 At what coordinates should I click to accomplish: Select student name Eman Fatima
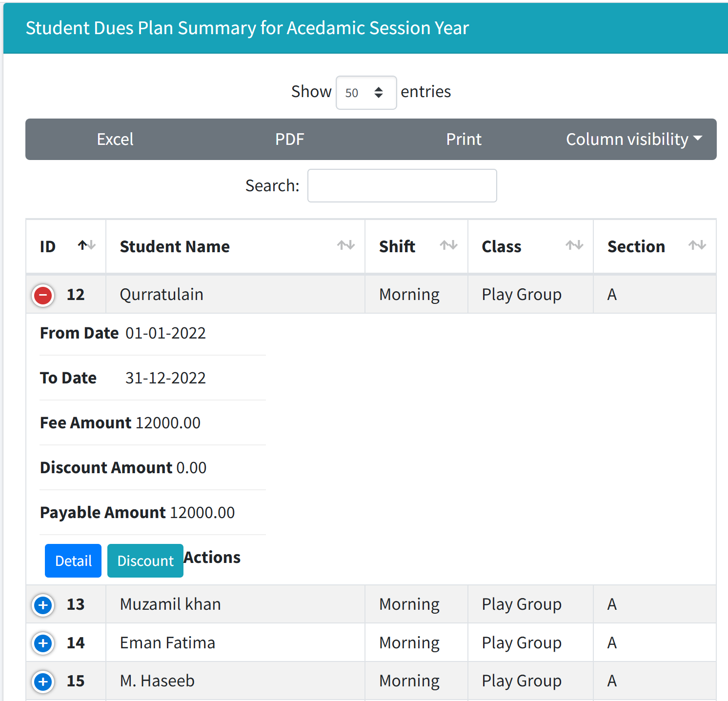[167, 643]
